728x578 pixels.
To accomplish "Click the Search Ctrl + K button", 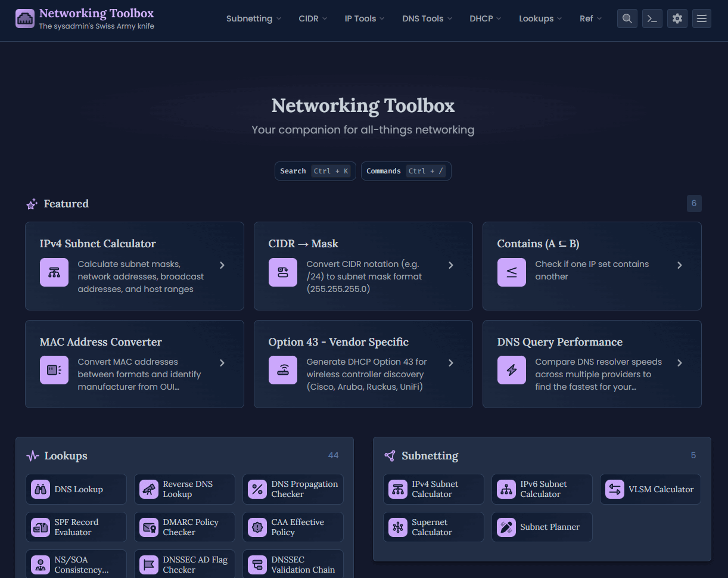I will pyautogui.click(x=315, y=171).
